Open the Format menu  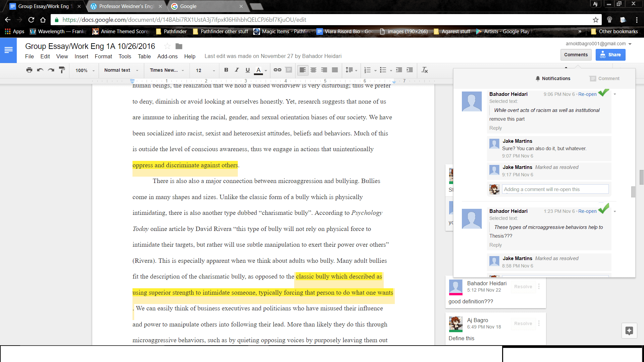pyautogui.click(x=103, y=56)
